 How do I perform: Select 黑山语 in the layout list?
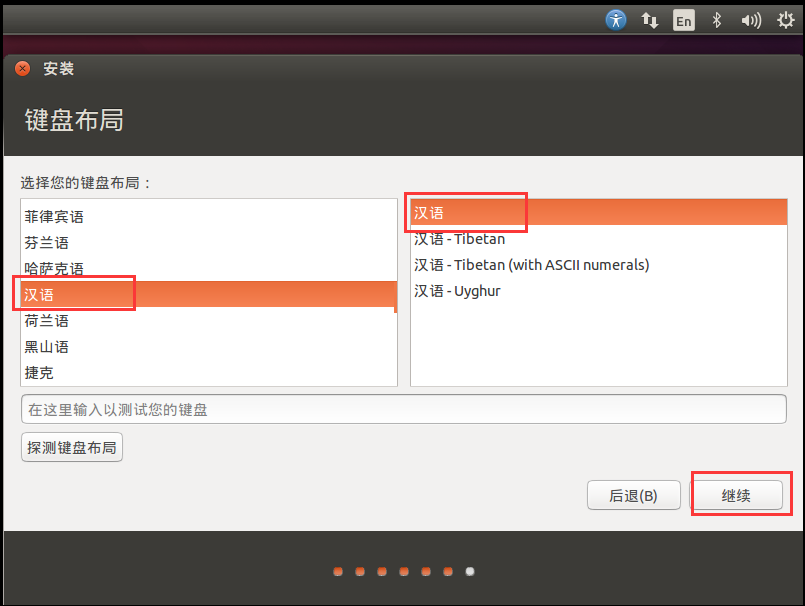coord(208,347)
